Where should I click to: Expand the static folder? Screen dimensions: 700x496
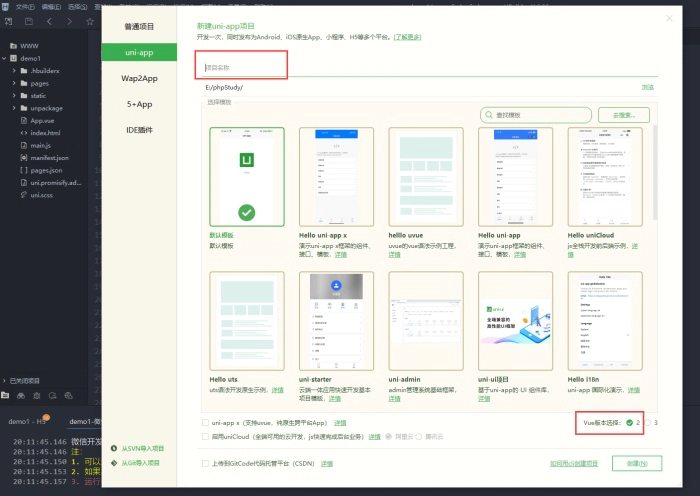tap(14, 96)
